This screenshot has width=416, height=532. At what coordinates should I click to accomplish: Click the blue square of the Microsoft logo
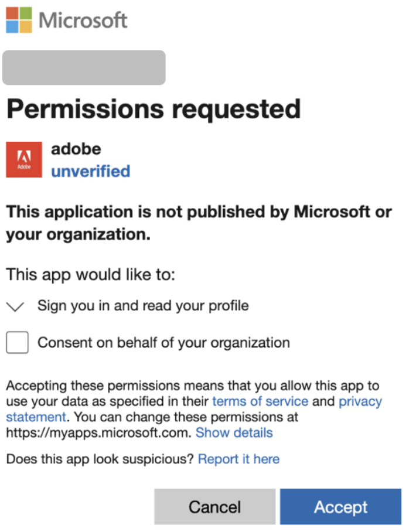click(x=12, y=26)
